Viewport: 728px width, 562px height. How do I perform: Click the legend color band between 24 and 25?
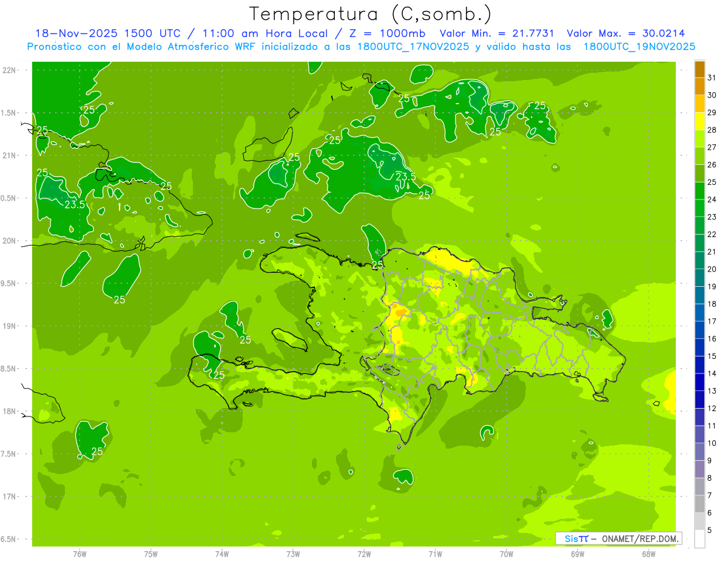[x=699, y=191]
